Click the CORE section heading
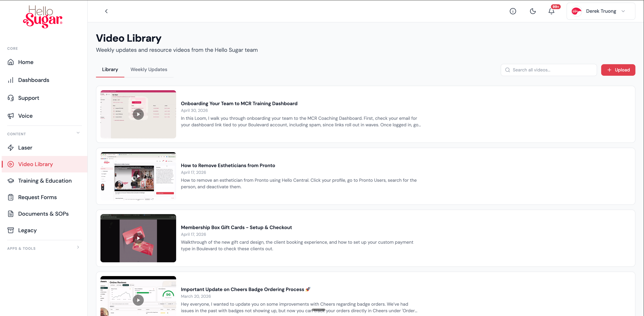The image size is (644, 316). [13, 49]
